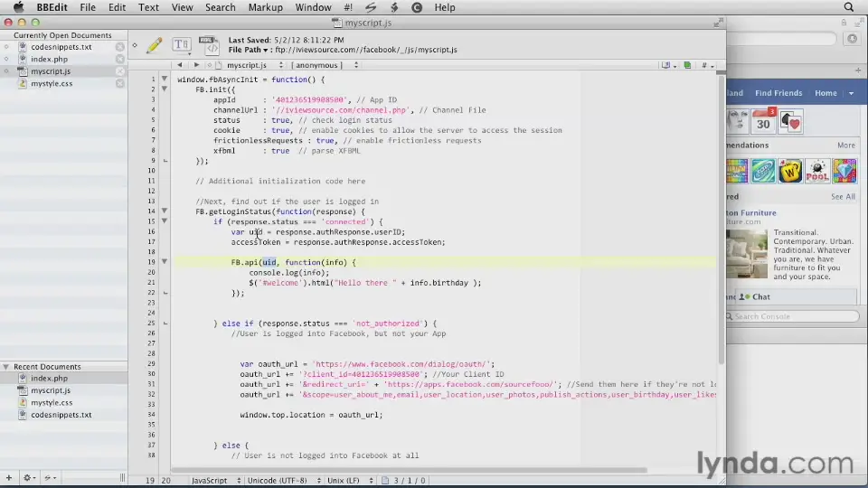Open the Apple menu
Viewport: 868px width, 488px height.
coord(18,7)
